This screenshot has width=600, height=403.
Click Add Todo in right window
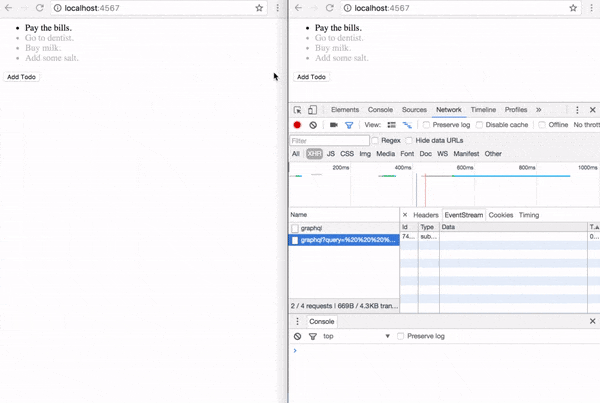(311, 77)
